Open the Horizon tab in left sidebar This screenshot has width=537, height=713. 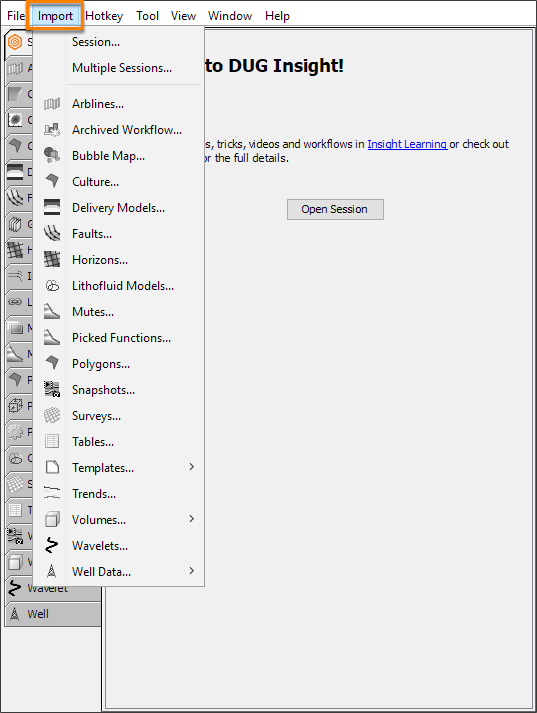19,250
